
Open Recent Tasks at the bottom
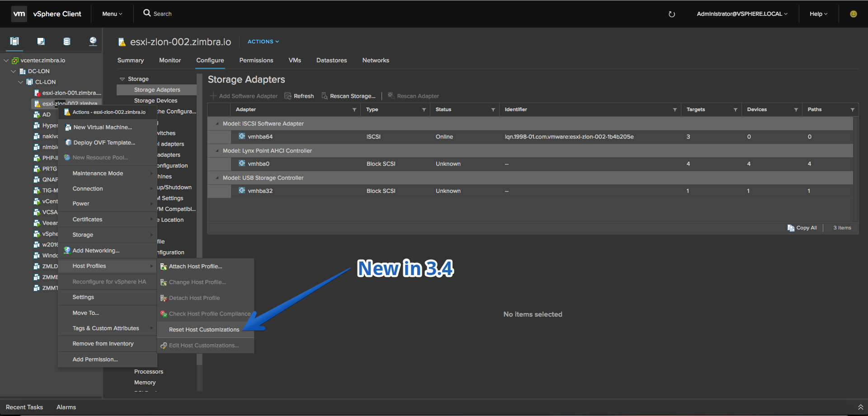[x=24, y=407]
